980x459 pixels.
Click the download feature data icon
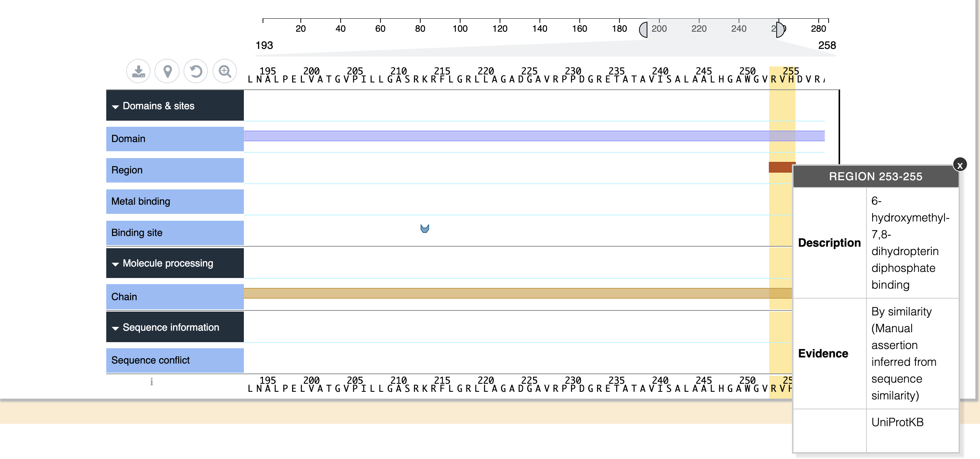pos(138,71)
